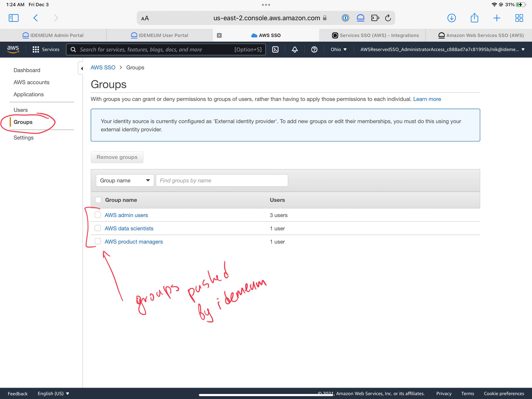The image size is (532, 399).
Task: Tap the three dots multitasking control
Action: [x=266, y=5]
